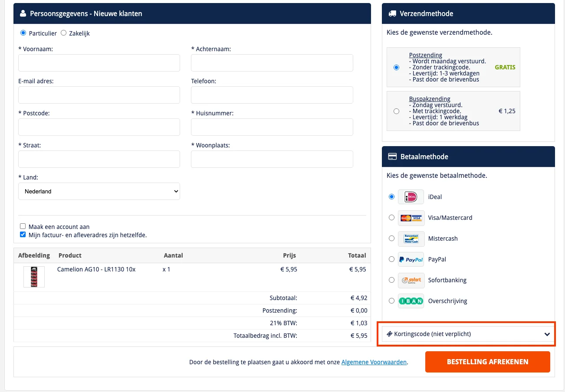Click the IBAN Overschrijving logo
The width and height of the screenshot is (565, 392).
[411, 301]
